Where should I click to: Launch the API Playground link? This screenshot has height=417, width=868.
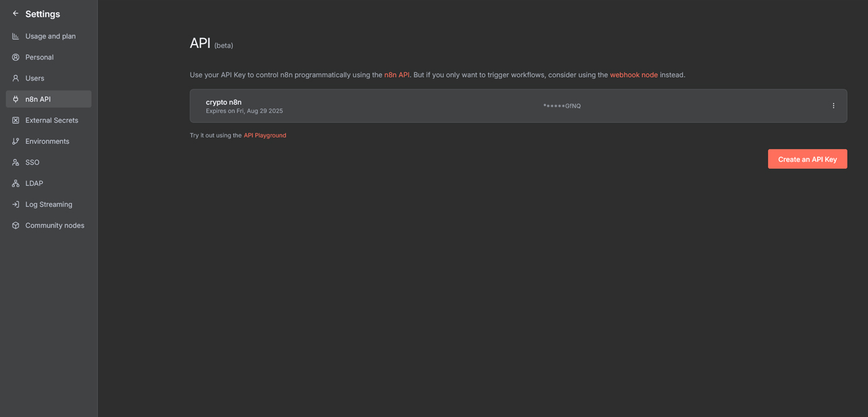[x=265, y=136]
